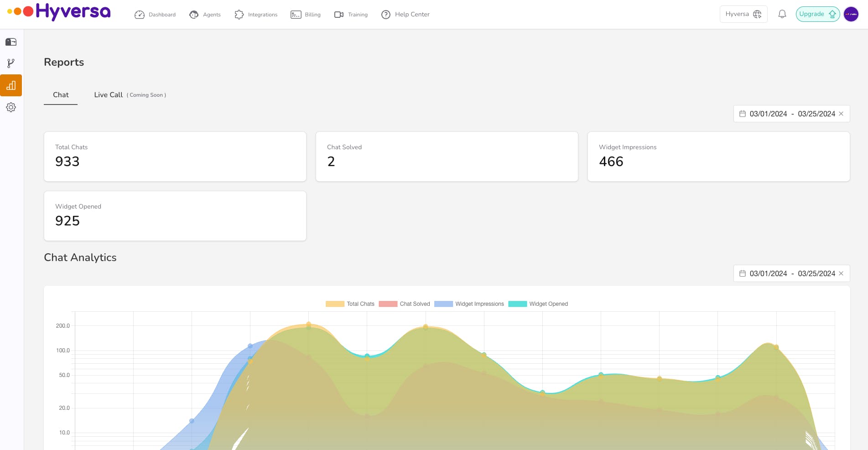Click the Upgrade button
This screenshot has height=450, width=868.
coord(818,14)
